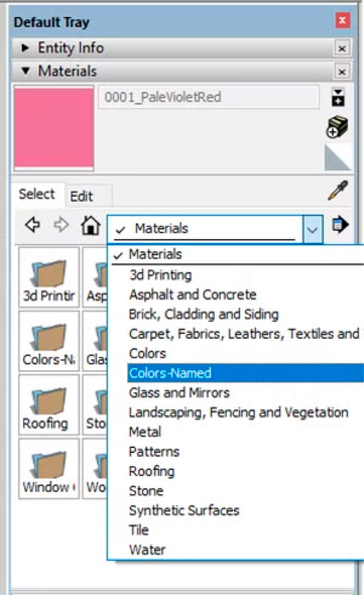Screen dimensions: 364x595
Task: Click the home In Model icon
Action: click(x=91, y=225)
